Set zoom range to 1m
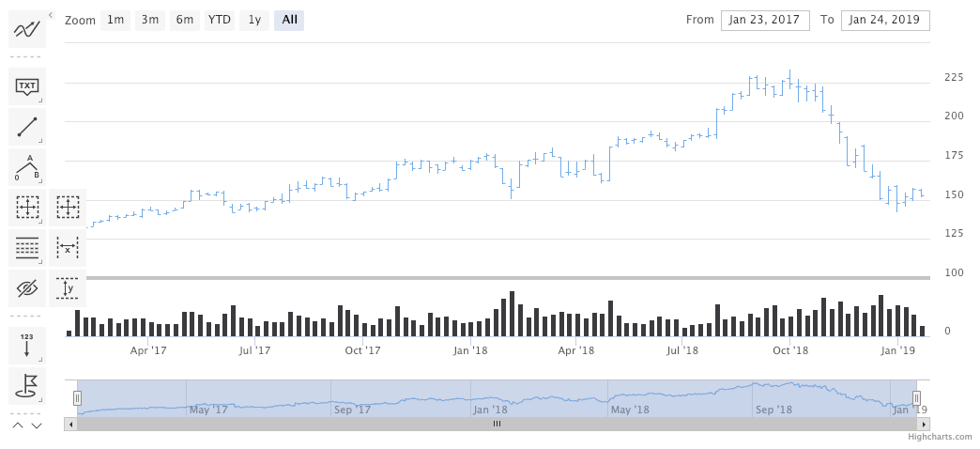The height and width of the screenshot is (449, 980). pyautogui.click(x=115, y=20)
